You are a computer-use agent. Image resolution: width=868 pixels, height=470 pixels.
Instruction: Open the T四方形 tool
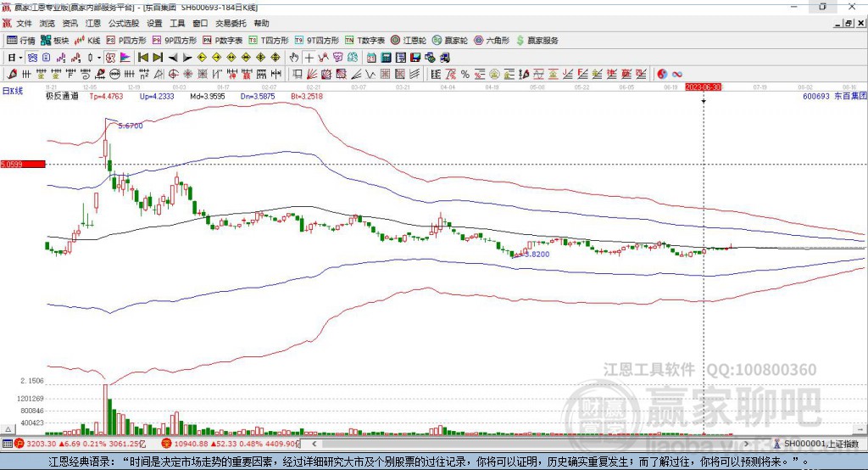(269, 41)
